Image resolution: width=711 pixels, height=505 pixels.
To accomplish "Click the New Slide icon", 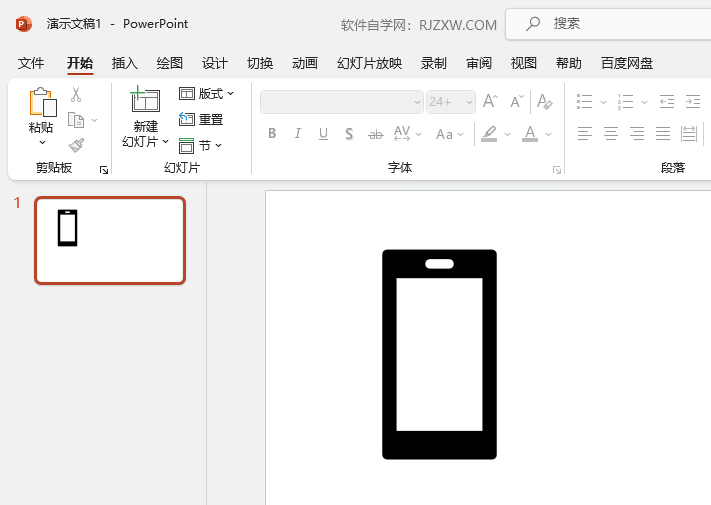I will (145, 99).
